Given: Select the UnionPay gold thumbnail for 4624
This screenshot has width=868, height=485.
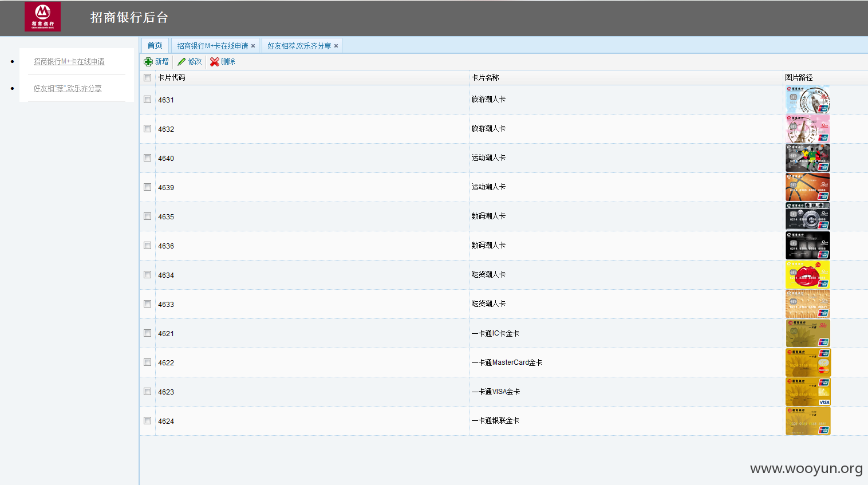Looking at the screenshot, I should coord(808,421).
